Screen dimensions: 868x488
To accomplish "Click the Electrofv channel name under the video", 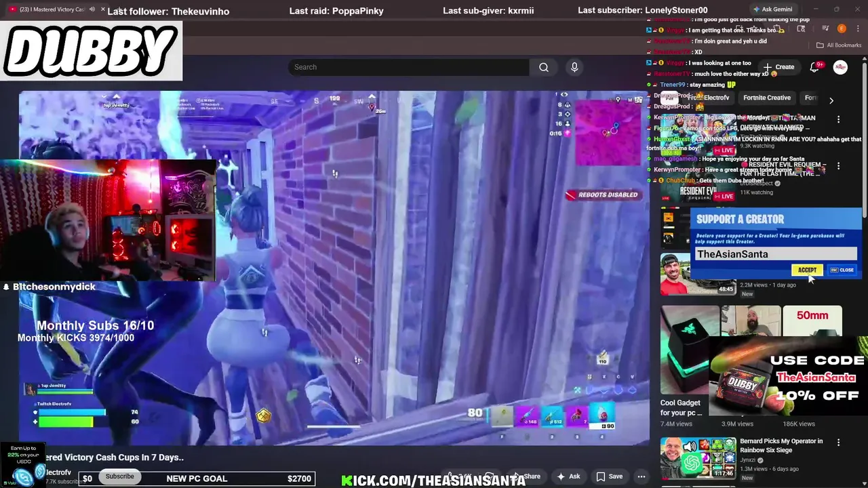I will point(58,472).
